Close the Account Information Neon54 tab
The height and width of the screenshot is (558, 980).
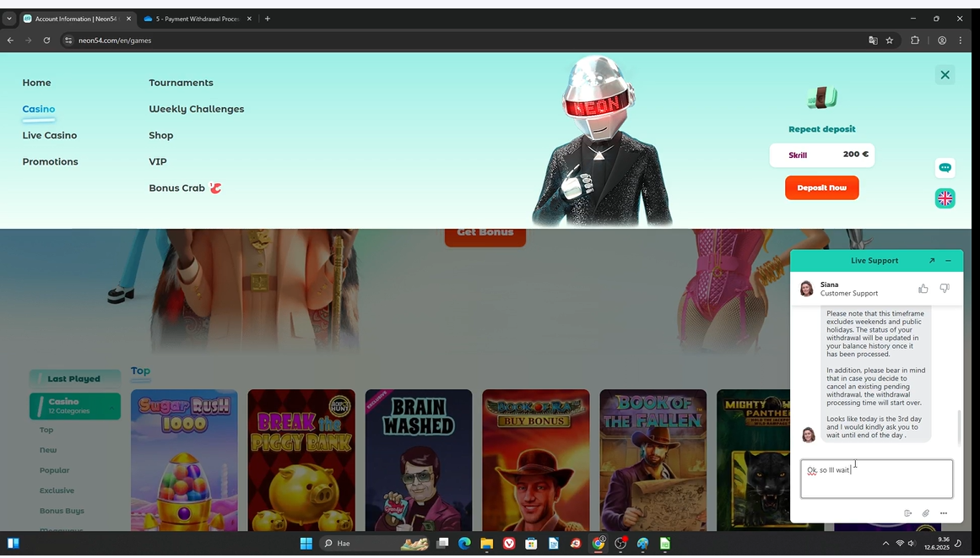(129, 19)
